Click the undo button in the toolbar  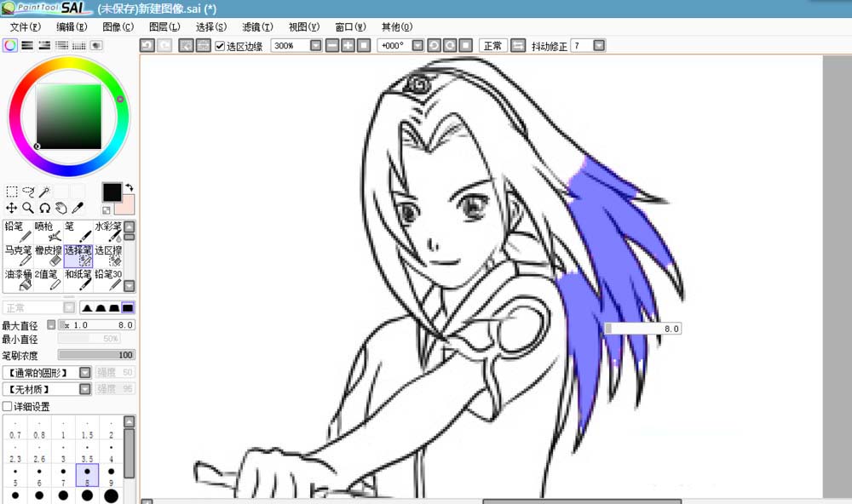[x=146, y=44]
